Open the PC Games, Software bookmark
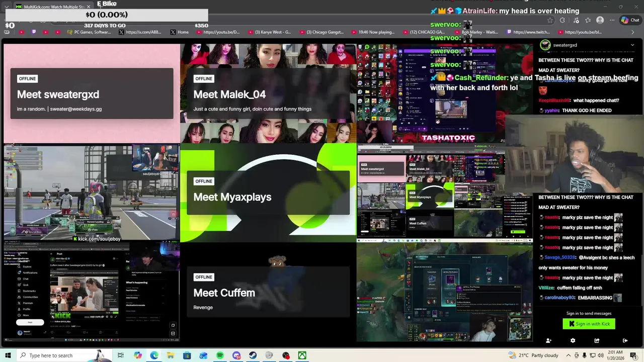The height and width of the screenshot is (362, 644). (x=88, y=32)
